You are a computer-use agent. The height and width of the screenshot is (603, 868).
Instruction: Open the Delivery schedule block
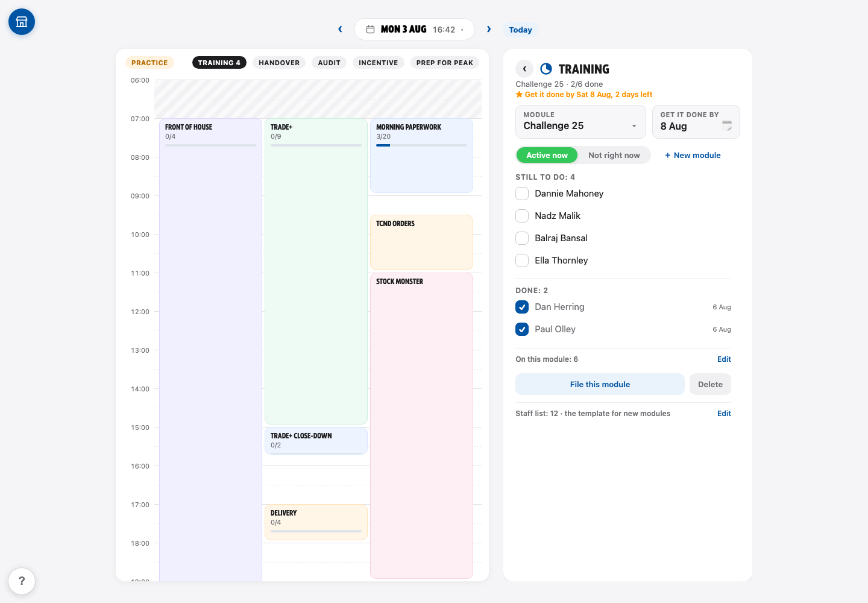click(316, 522)
